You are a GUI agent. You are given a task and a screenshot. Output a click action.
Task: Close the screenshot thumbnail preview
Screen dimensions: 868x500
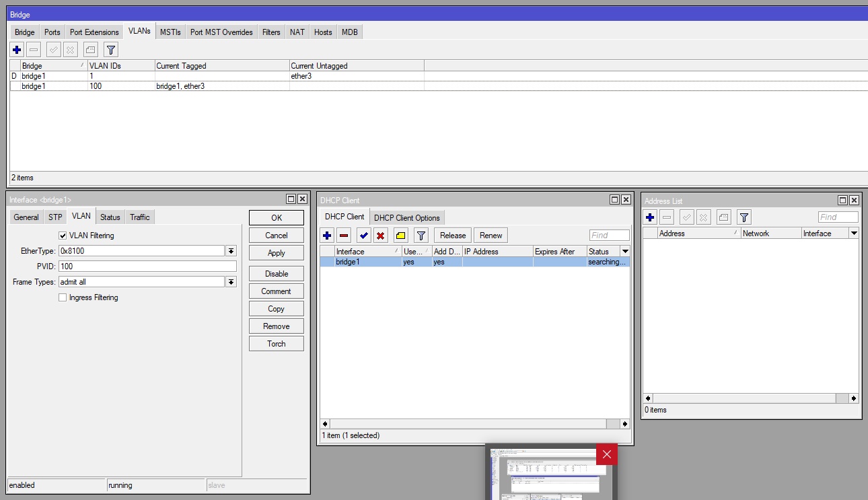coord(606,454)
